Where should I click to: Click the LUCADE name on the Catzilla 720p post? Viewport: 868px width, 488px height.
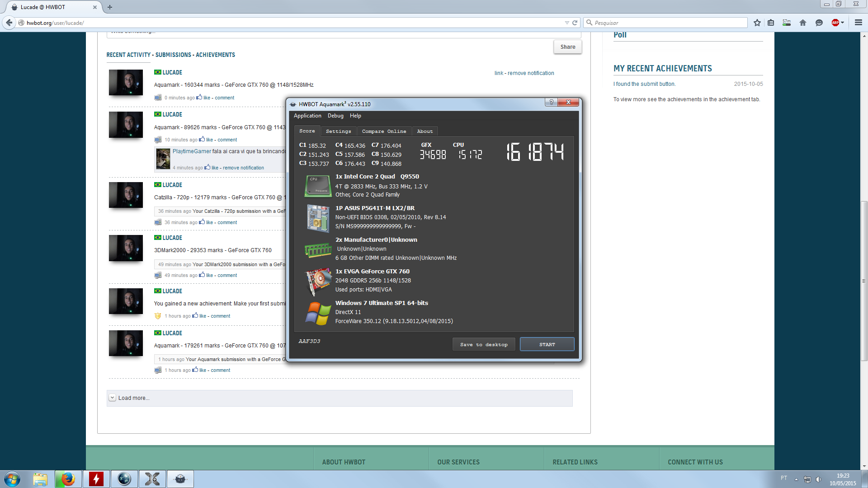click(x=172, y=185)
